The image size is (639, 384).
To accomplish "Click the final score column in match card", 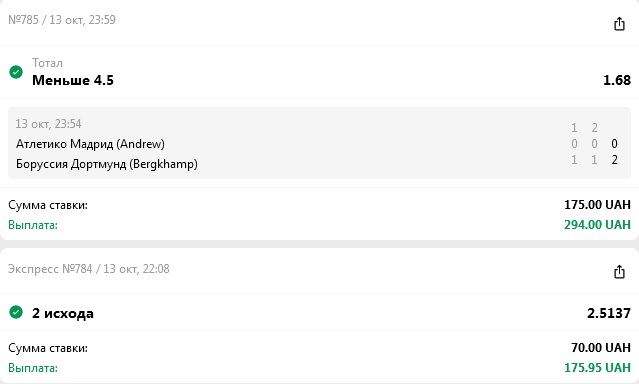I will [615, 152].
